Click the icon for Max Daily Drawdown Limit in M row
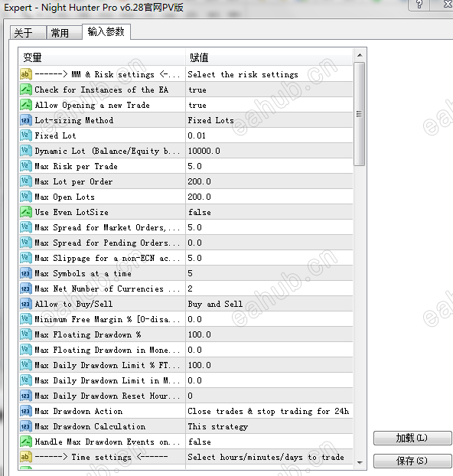This screenshot has width=453, height=476. click(x=26, y=380)
